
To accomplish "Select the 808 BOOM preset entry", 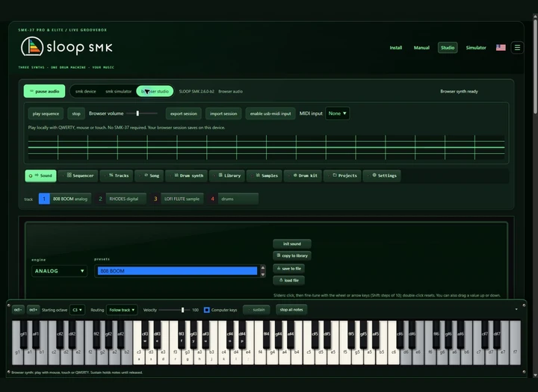I will [x=177, y=271].
